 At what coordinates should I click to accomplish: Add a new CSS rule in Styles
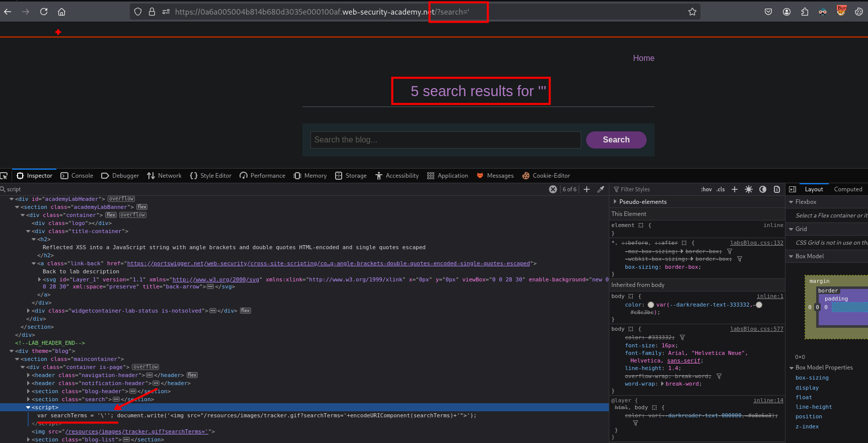735,189
